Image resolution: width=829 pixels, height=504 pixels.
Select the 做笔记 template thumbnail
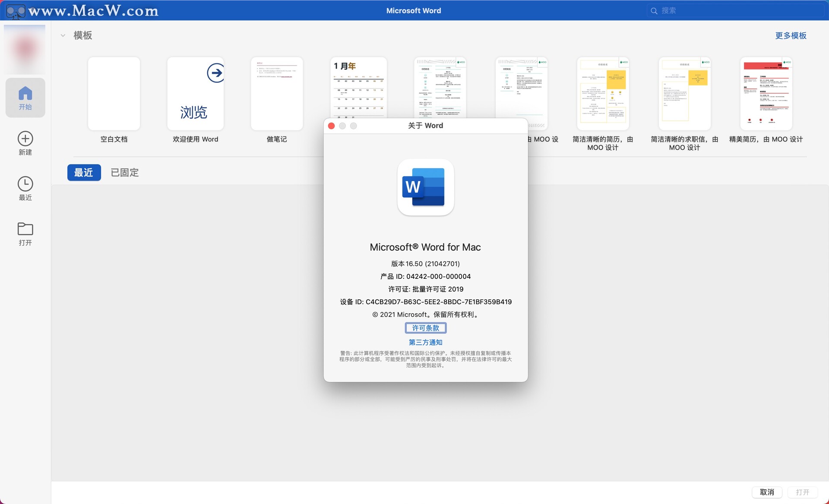[x=277, y=94]
